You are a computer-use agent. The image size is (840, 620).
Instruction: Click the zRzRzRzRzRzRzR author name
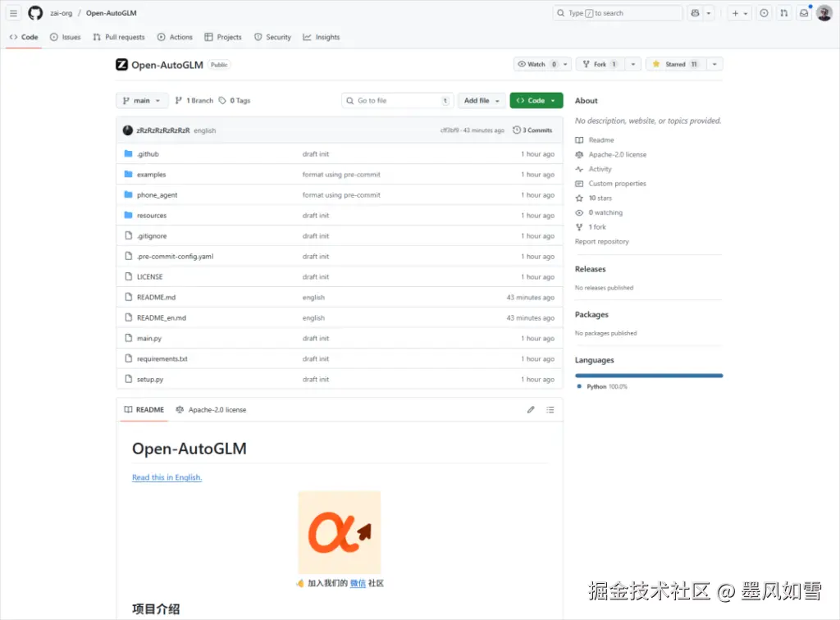tap(163, 130)
